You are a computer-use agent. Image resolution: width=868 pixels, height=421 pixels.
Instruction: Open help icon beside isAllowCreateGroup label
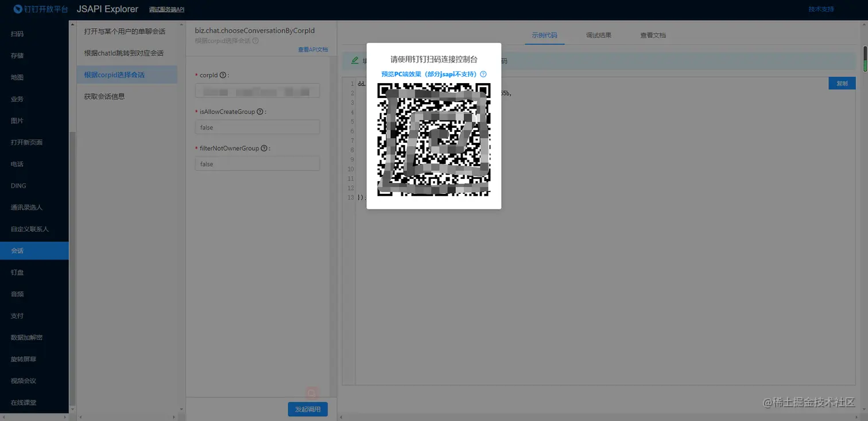(260, 112)
